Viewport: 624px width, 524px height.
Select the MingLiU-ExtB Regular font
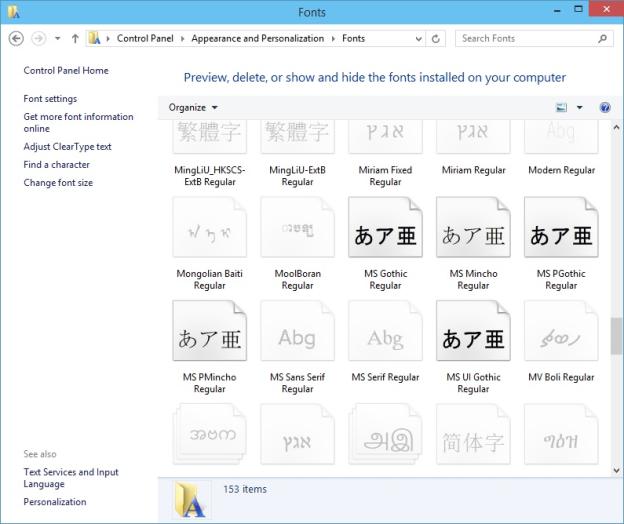click(297, 155)
